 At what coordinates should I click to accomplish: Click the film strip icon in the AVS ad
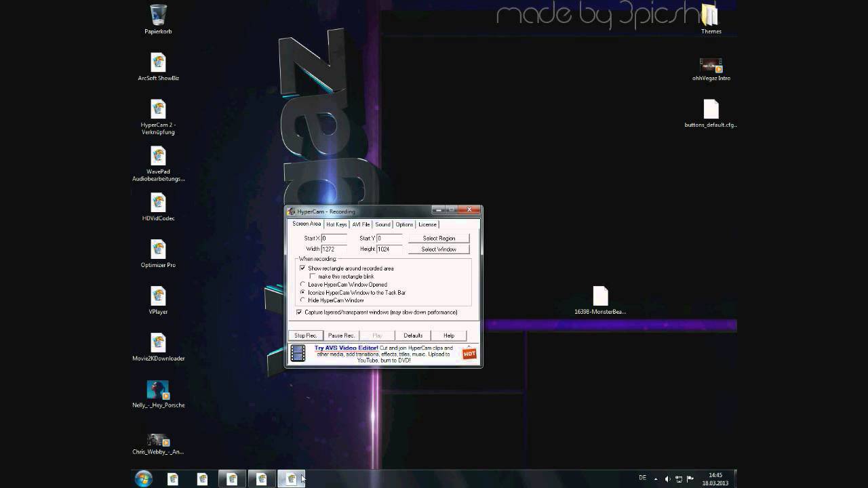(298, 353)
